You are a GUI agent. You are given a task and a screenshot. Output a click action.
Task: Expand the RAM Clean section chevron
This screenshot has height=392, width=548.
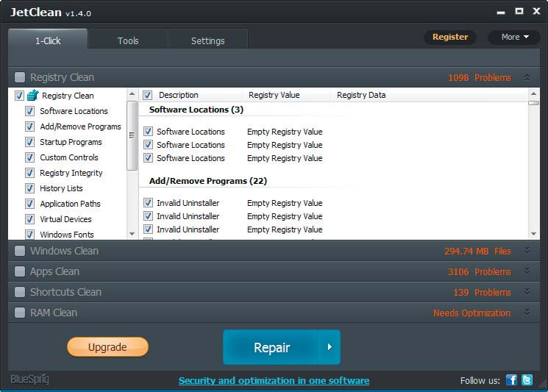pyautogui.click(x=527, y=312)
